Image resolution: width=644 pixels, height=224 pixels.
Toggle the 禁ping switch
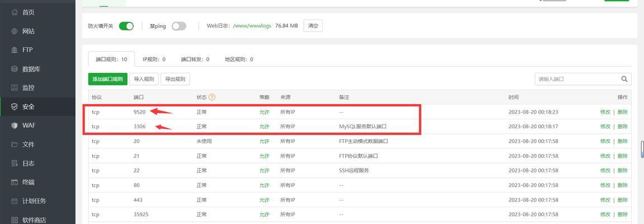pyautogui.click(x=179, y=26)
